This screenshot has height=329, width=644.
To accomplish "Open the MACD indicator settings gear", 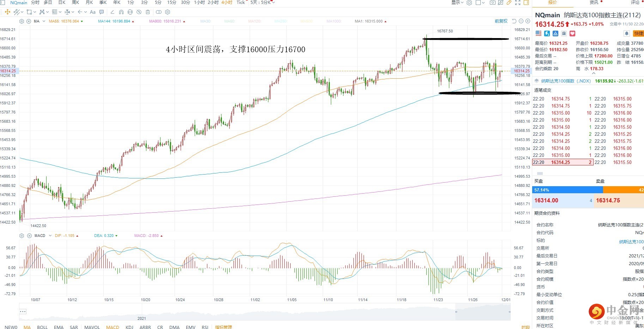I will point(22,236).
